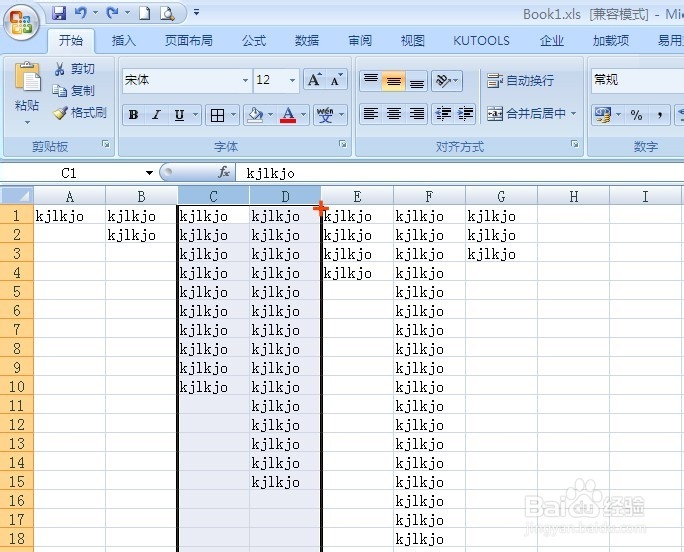The image size is (684, 552).
Task: Switch to the 页面布局 tab
Action: [x=188, y=41]
